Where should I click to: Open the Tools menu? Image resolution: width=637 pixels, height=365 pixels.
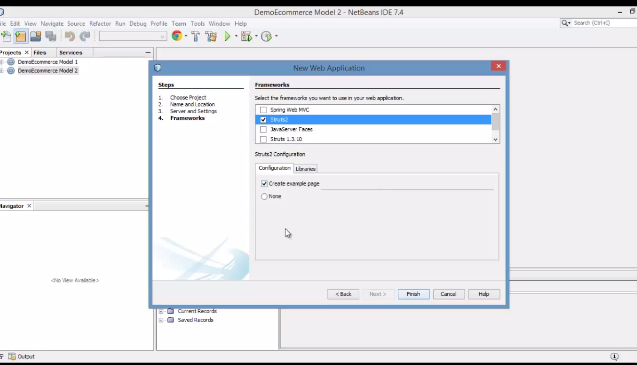[x=197, y=24]
